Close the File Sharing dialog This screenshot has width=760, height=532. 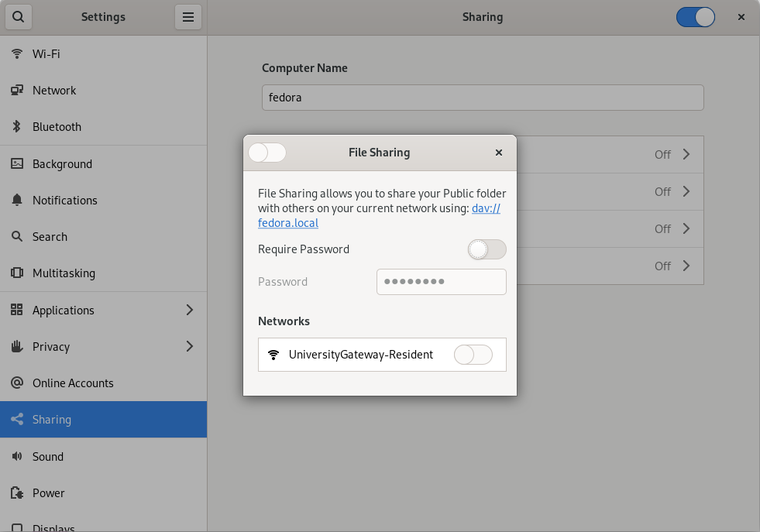pyautogui.click(x=498, y=153)
